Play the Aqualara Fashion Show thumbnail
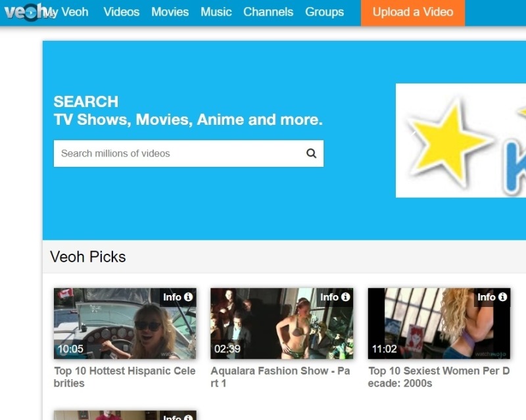 [282, 323]
